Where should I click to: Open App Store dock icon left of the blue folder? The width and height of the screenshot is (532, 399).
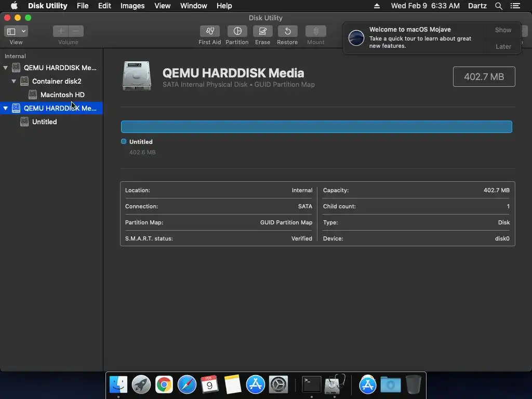tap(367, 385)
